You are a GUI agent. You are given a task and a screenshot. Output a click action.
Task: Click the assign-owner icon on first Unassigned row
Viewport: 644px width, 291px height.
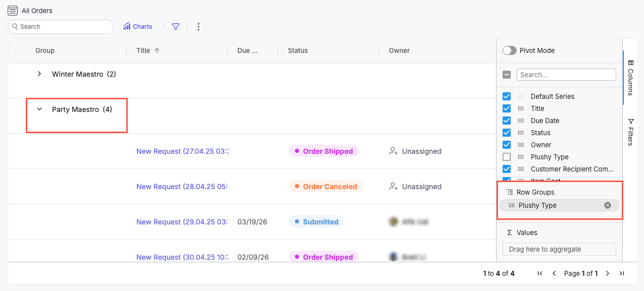point(393,151)
